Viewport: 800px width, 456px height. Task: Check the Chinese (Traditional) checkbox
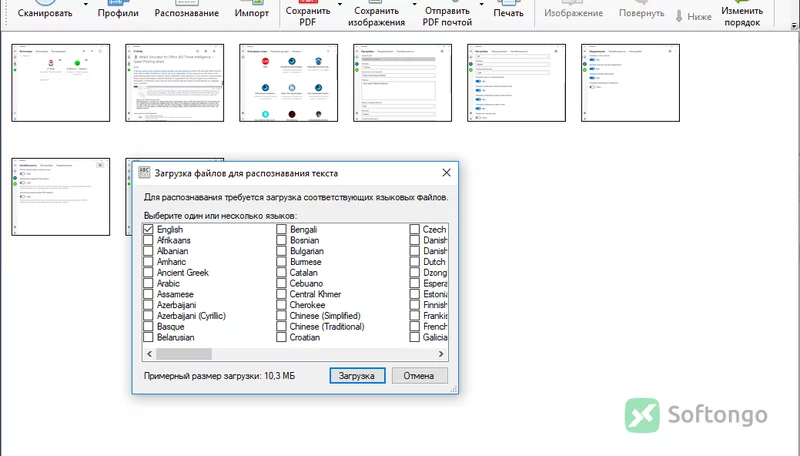[281, 326]
